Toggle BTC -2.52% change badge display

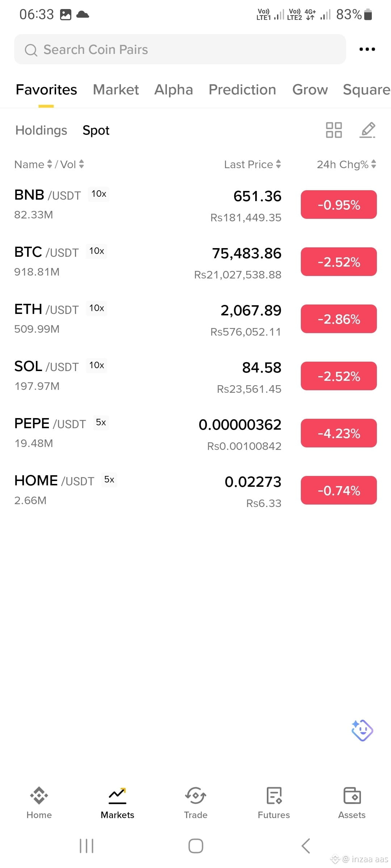(x=339, y=262)
